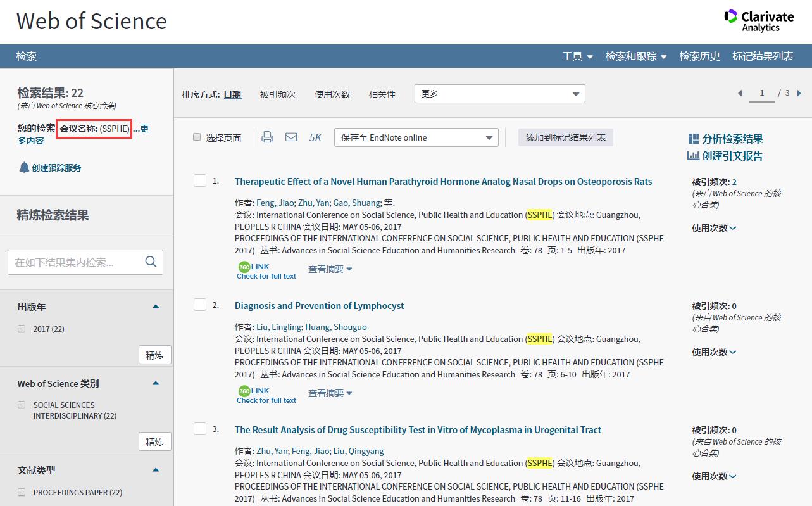The image size is (812, 506).
Task: Click citation count 2 for result 1
Action: pos(734,182)
